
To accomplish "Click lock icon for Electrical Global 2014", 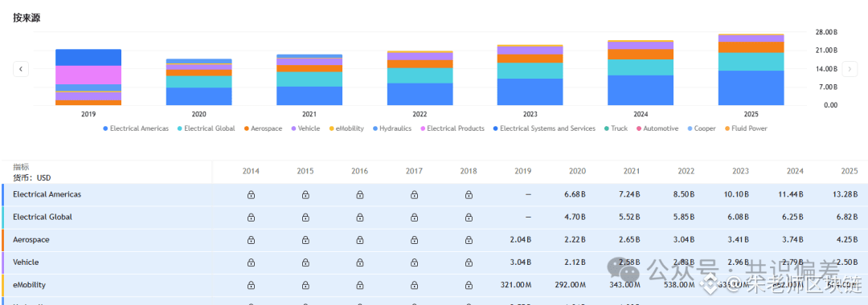I will point(251,218).
